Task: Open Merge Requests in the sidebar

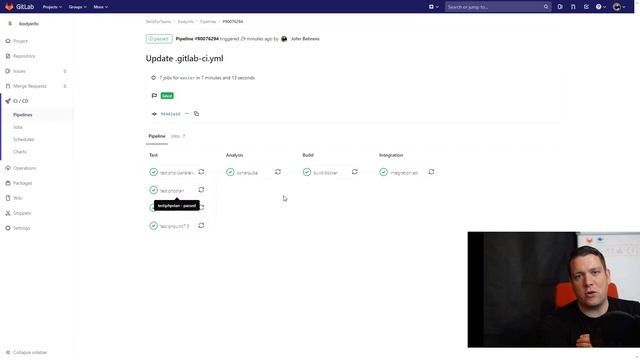Action: click(29, 86)
